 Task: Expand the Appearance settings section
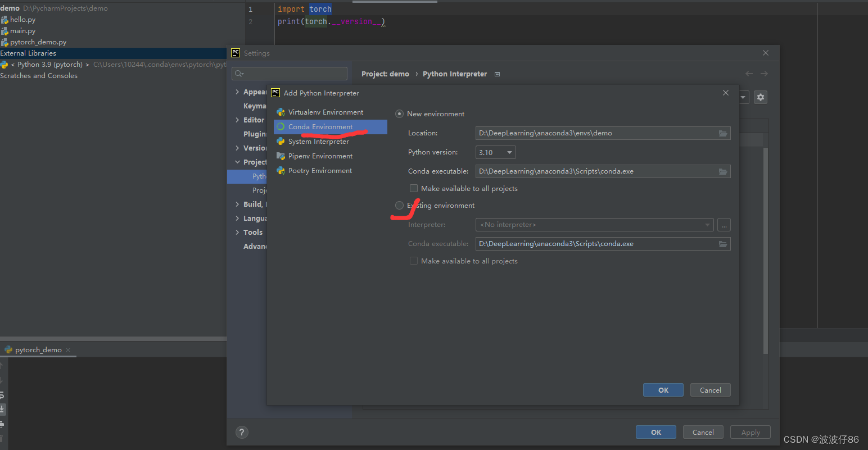pos(237,92)
